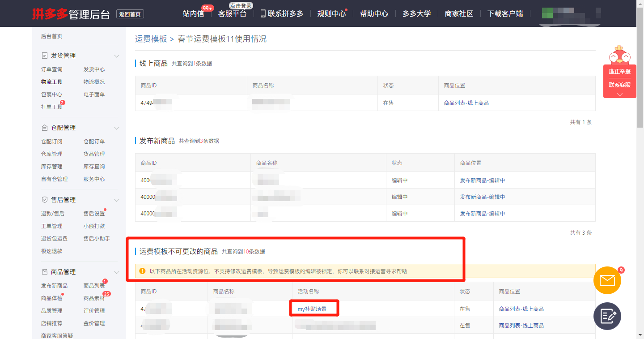The width and height of the screenshot is (644, 339).
Task: Open 仓配订单 in sidebar
Action: click(94, 142)
